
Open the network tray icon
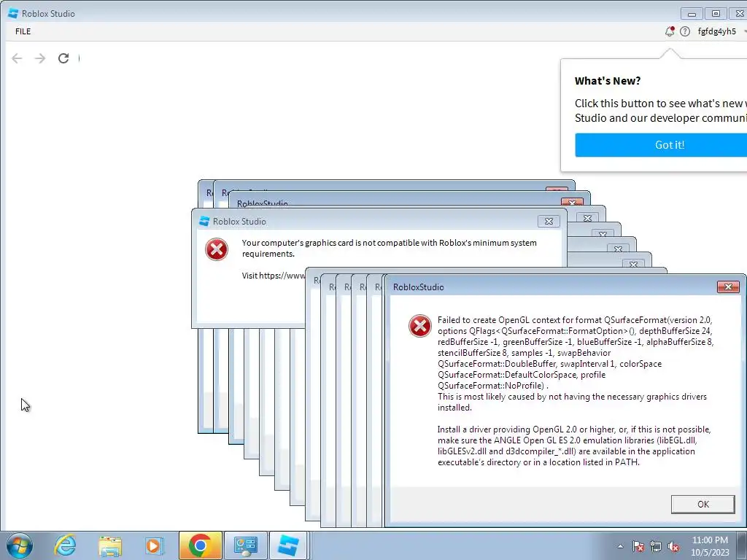(x=656, y=546)
